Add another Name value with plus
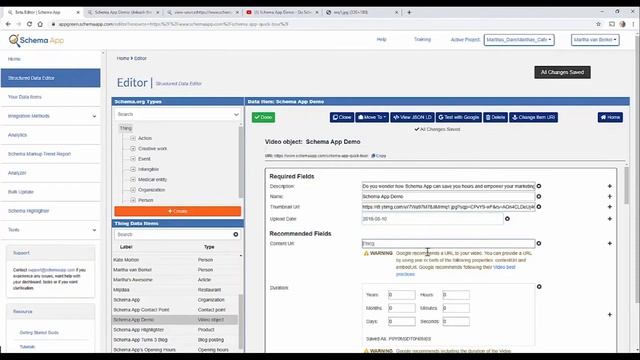This screenshot has width=640, height=360. [x=610, y=196]
